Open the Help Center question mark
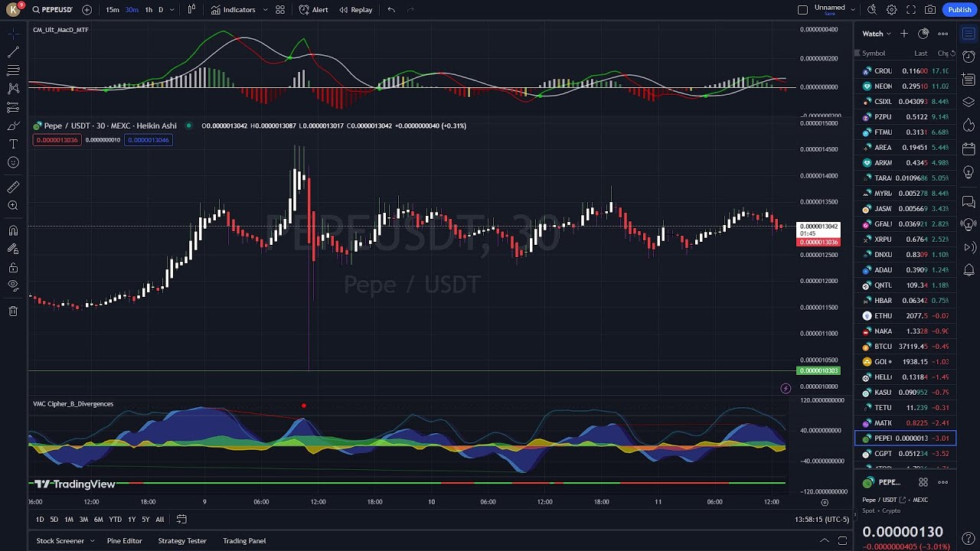The width and height of the screenshot is (980, 551). pos(969,539)
